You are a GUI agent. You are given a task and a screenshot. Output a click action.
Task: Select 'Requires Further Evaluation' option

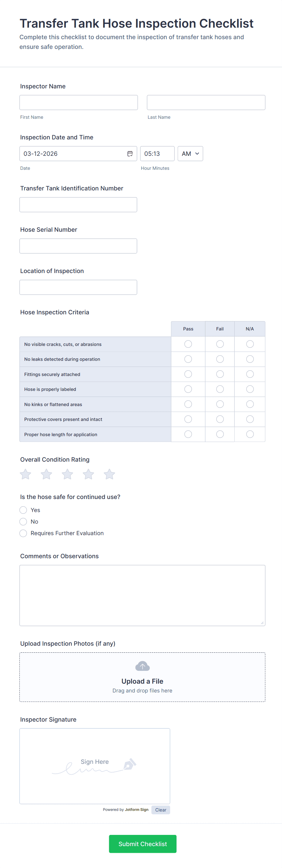pos(23,533)
